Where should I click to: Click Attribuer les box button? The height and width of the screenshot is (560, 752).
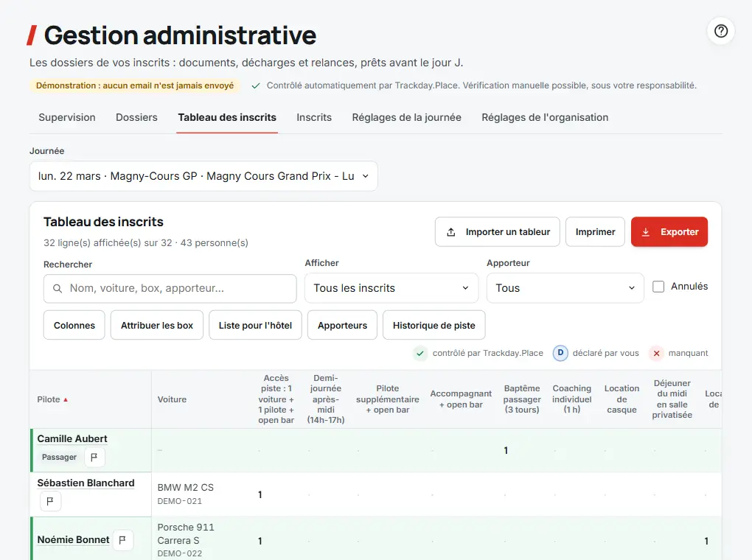pos(157,326)
